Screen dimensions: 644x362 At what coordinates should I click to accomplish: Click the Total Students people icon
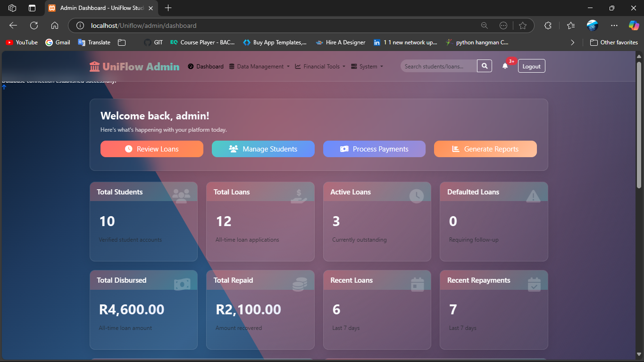(181, 195)
